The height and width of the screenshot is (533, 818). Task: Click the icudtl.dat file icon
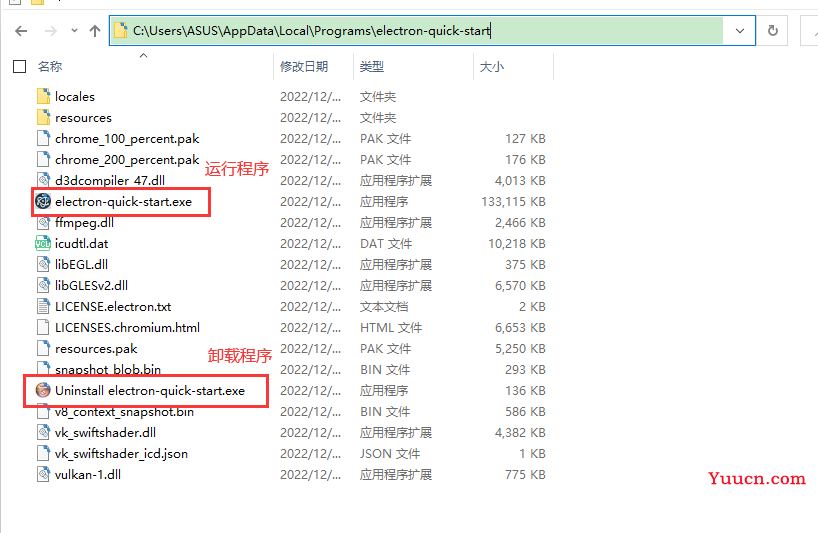(43, 244)
